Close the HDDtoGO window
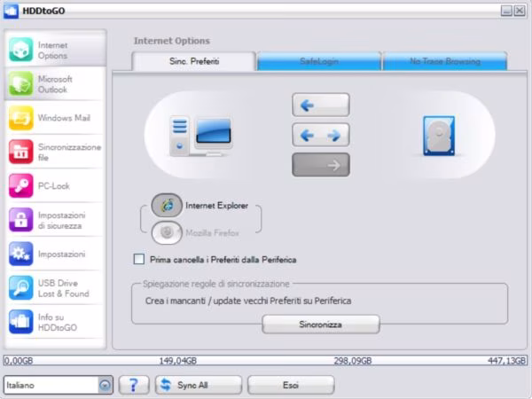The image size is (532, 399). pyautogui.click(x=520, y=11)
